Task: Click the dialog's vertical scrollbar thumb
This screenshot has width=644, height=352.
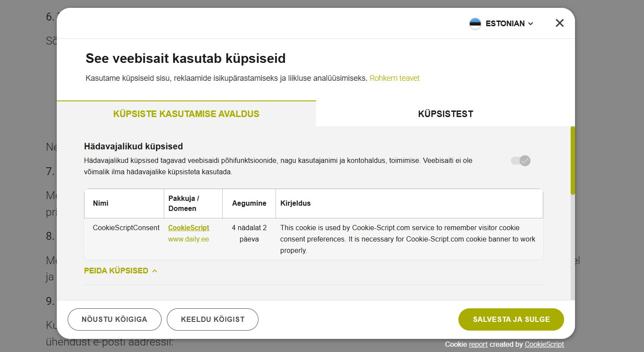Action: tap(573, 160)
